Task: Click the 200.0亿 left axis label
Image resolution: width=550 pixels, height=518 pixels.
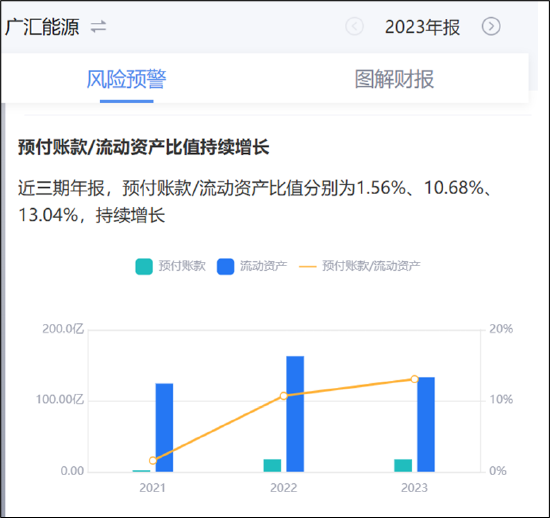Action: pyautogui.click(x=63, y=329)
